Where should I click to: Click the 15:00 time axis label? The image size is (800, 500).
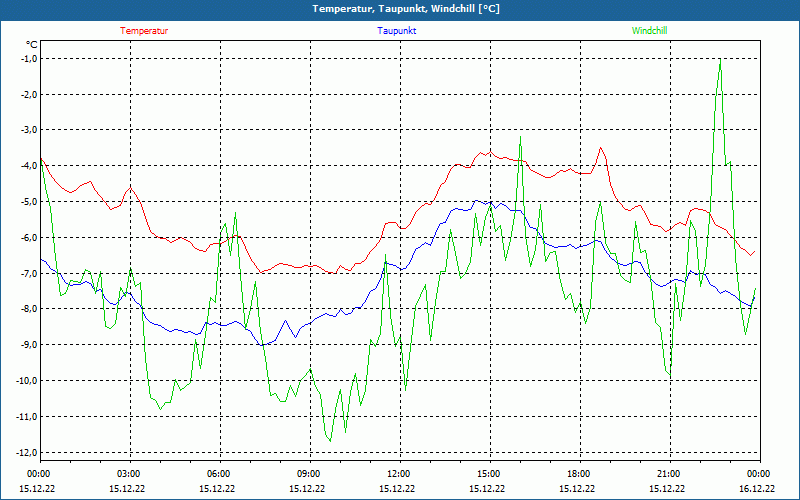tap(490, 474)
